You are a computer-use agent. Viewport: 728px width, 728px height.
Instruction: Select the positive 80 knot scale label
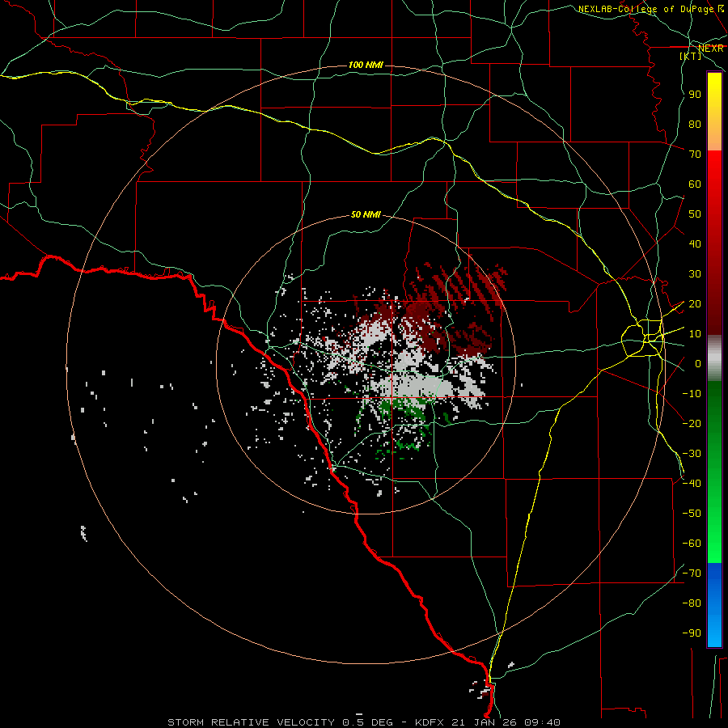pos(695,125)
